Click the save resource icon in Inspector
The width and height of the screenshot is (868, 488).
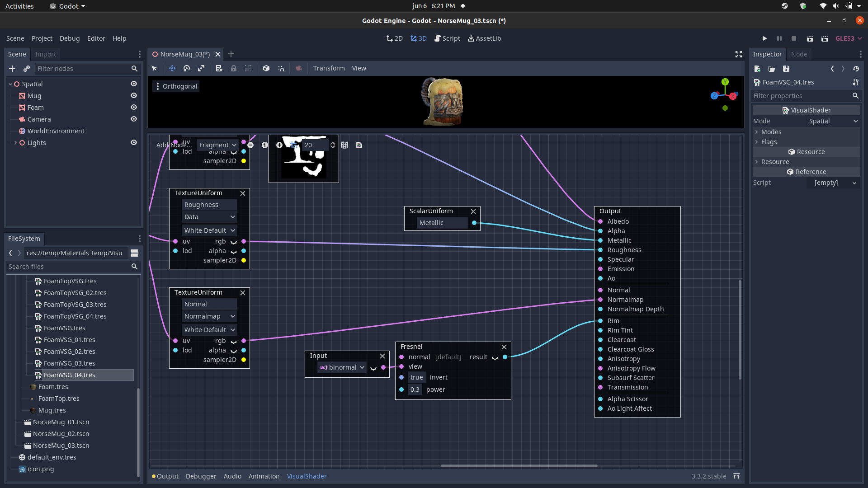pyautogui.click(x=786, y=69)
